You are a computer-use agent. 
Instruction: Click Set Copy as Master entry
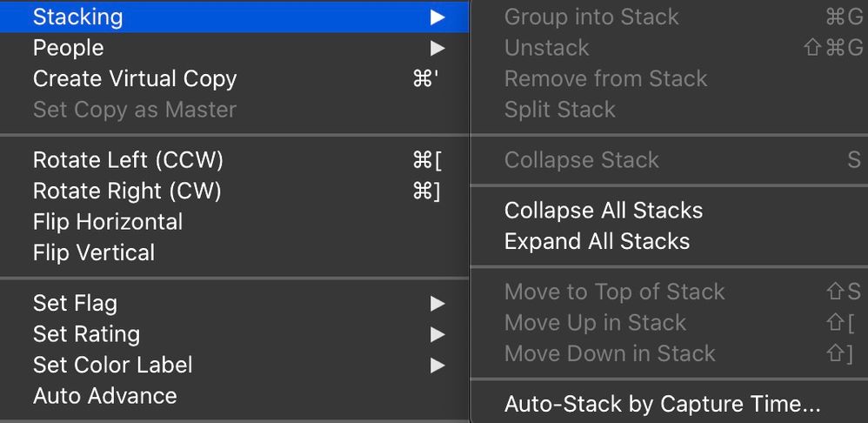pos(135,111)
